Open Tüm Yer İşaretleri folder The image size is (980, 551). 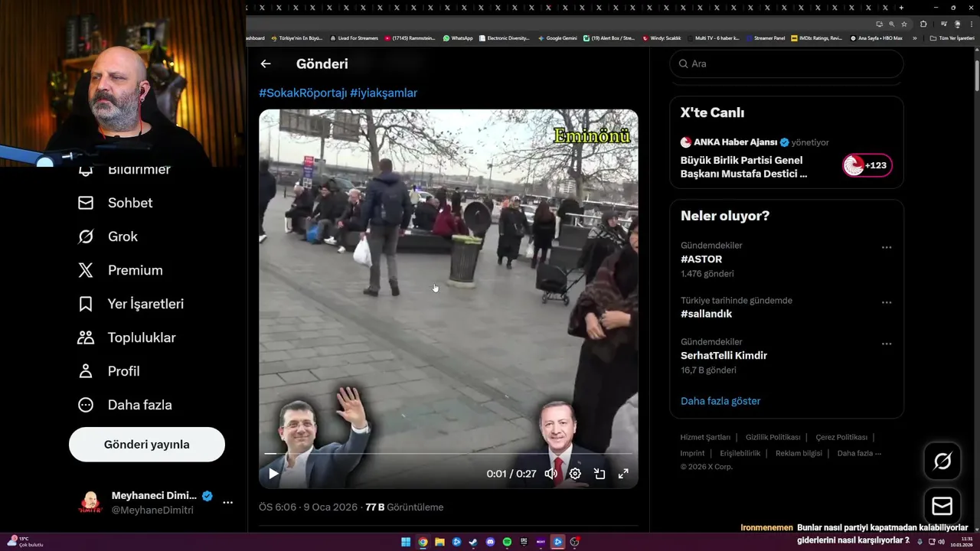click(x=952, y=38)
